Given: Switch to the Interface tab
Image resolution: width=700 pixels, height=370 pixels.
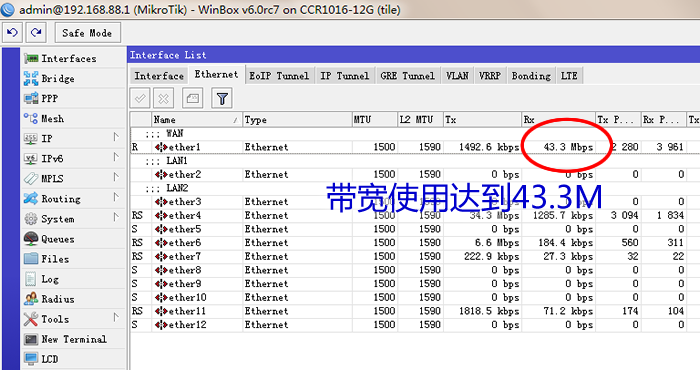Looking at the screenshot, I should pyautogui.click(x=159, y=76).
